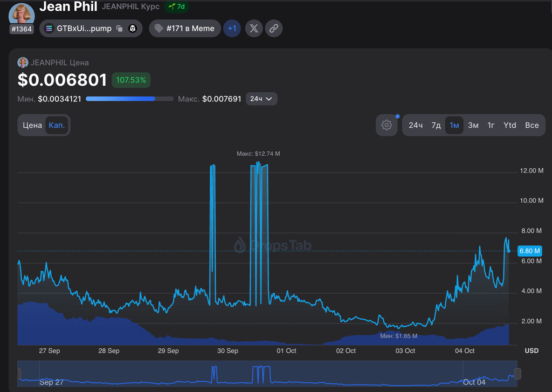
Task: Open the 24ч min/max range dropdown
Action: (x=261, y=99)
